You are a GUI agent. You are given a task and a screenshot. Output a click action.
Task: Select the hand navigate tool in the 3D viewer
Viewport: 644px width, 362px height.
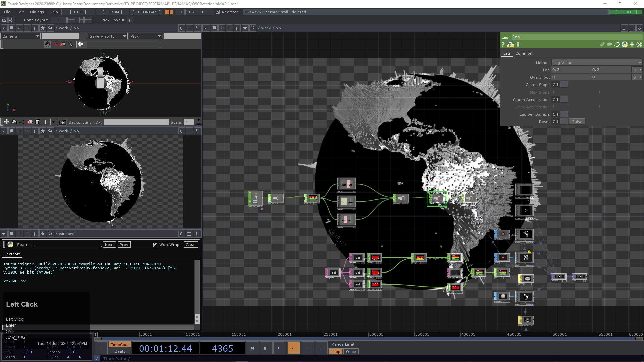point(48,44)
